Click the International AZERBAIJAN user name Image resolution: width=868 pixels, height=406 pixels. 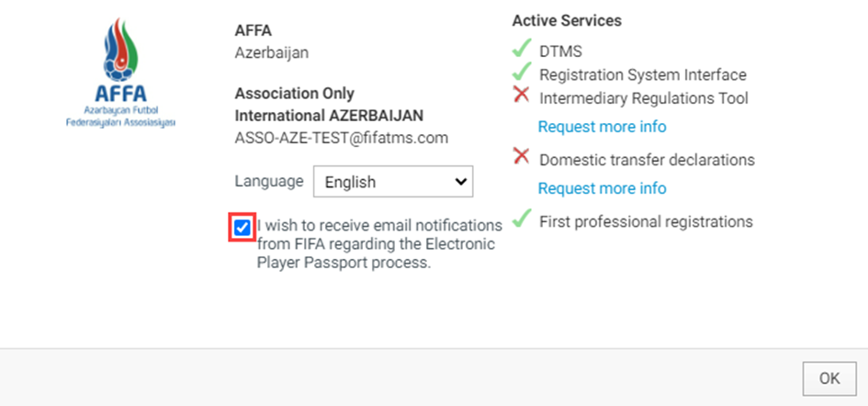coord(329,116)
